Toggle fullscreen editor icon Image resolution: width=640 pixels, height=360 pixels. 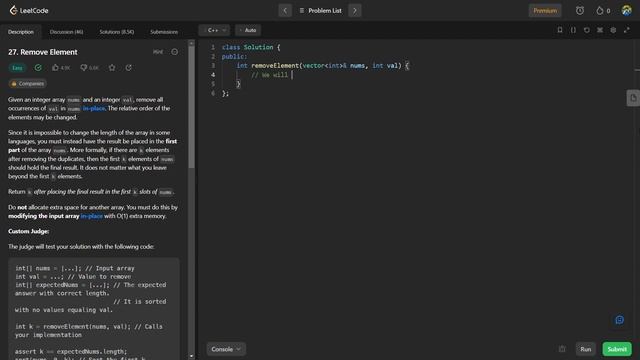[627, 30]
